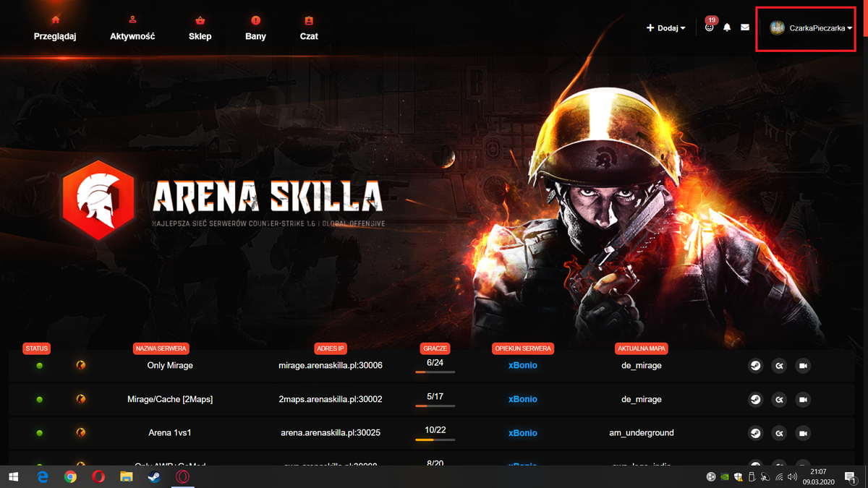
Task: Open the Windows notification center
Action: click(x=851, y=477)
